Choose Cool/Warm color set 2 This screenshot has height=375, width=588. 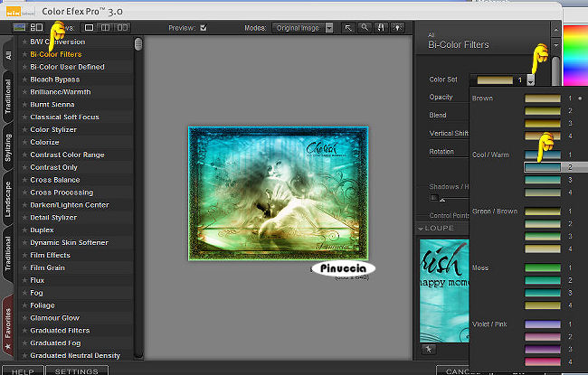(x=543, y=167)
